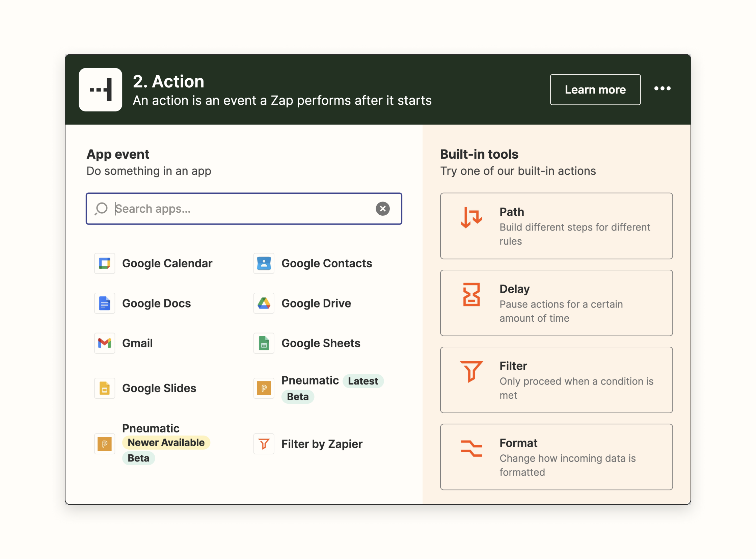Click the Action step icon in header

(101, 90)
